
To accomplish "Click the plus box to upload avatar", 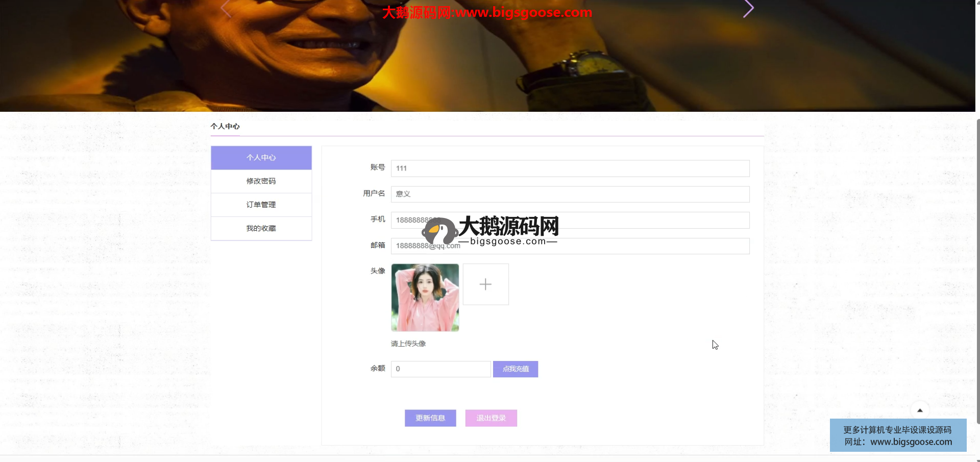I will 485,284.
